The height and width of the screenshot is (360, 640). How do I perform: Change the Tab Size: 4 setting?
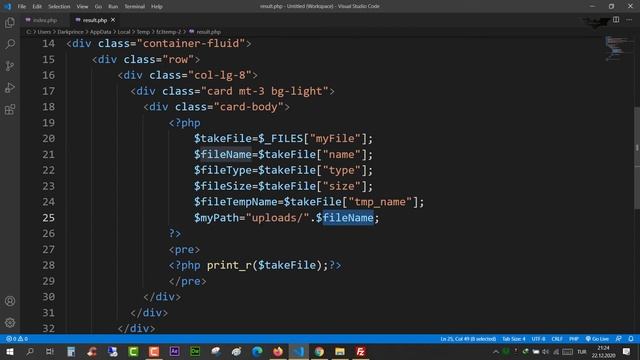tap(513, 339)
